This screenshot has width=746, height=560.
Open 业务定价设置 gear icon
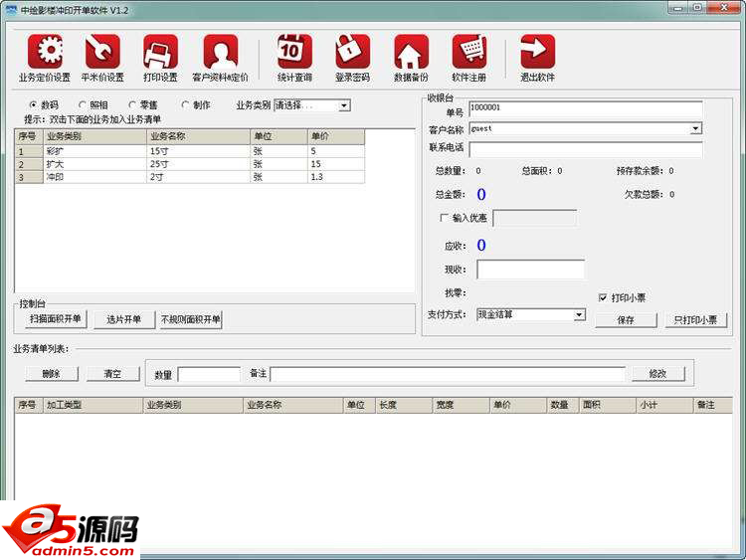pyautogui.click(x=45, y=52)
